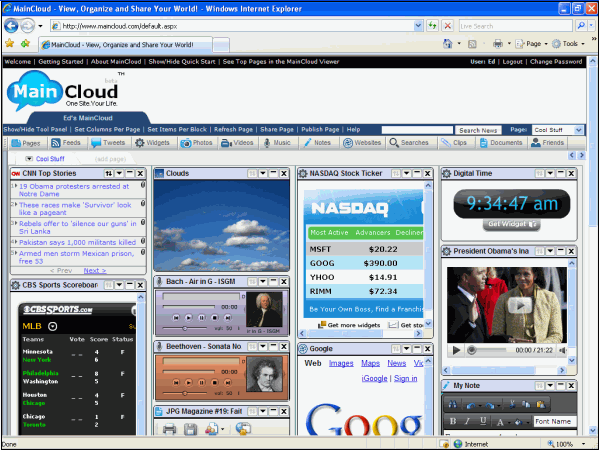
Task: Click the Google Images link
Action: pyautogui.click(x=341, y=363)
